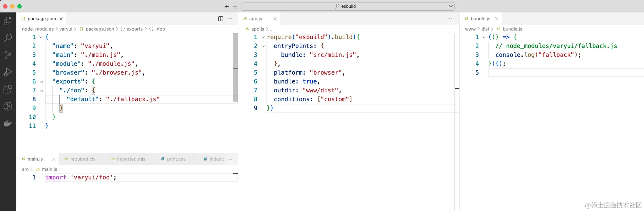Click www in bundle.js breadcrumb
644x211 pixels.
click(470, 29)
